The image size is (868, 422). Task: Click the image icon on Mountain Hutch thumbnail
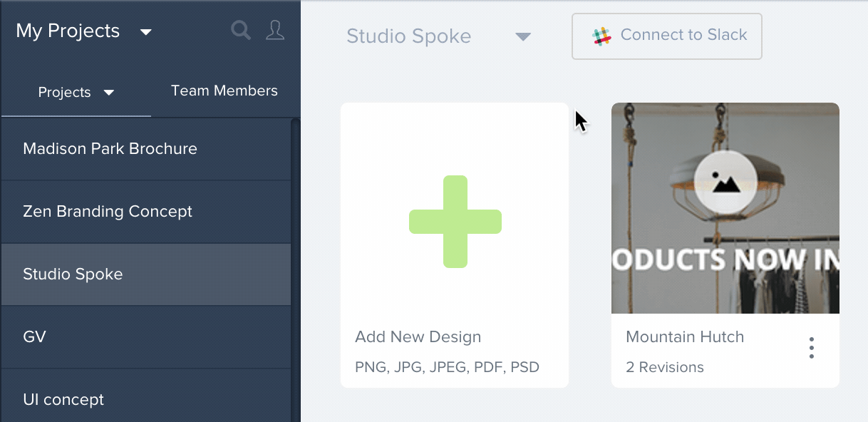click(725, 182)
